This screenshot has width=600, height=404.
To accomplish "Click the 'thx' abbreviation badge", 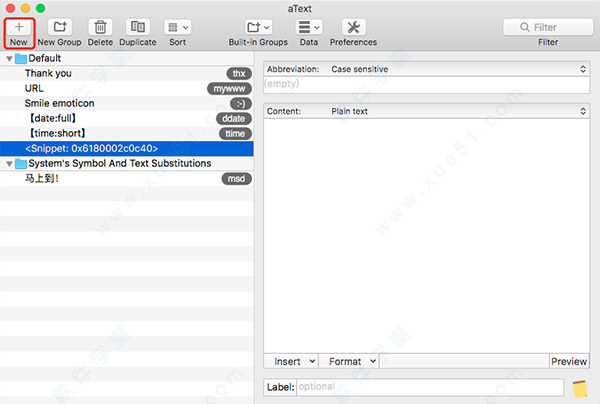I will [239, 73].
